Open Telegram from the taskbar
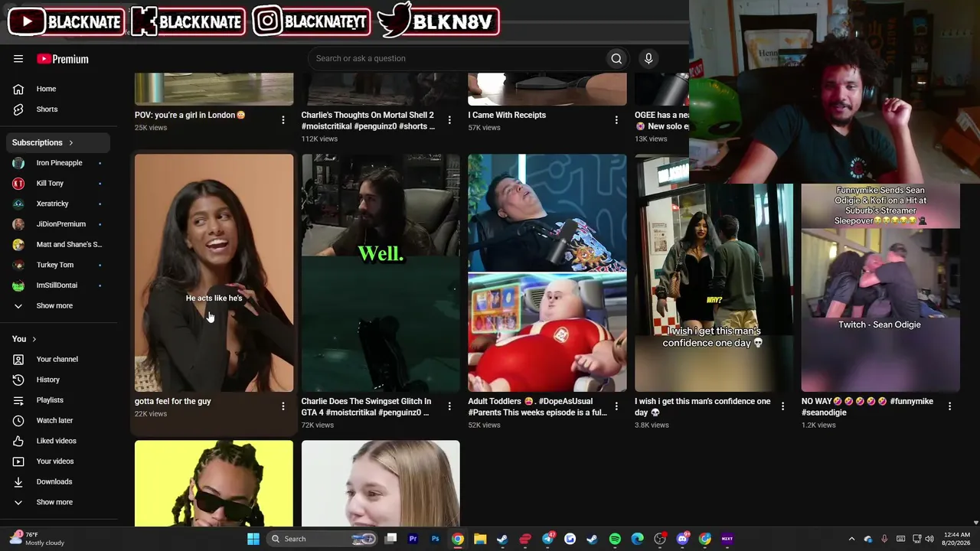Screen dimensions: 980x551 [x=547, y=539]
